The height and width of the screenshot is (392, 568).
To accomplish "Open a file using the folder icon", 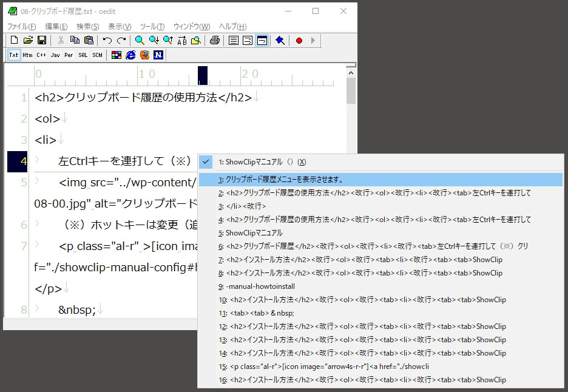I will [x=28, y=41].
